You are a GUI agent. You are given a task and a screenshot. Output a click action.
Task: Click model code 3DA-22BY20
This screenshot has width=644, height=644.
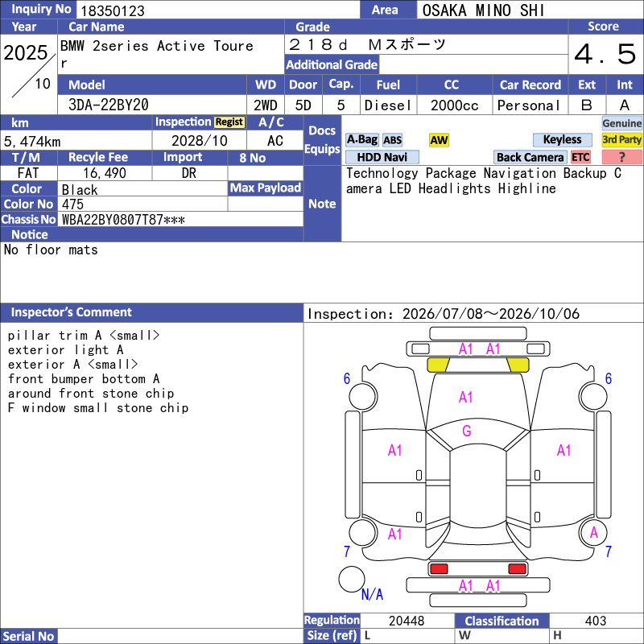(x=109, y=105)
